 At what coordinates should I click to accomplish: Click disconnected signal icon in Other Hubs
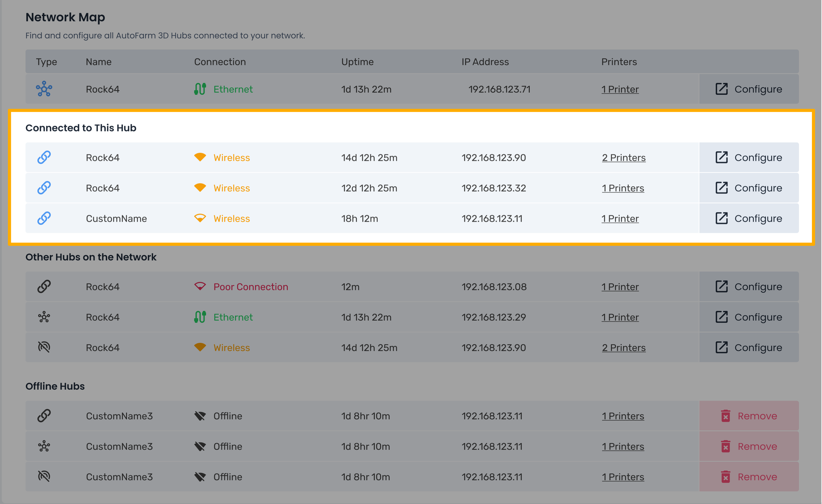tap(44, 347)
